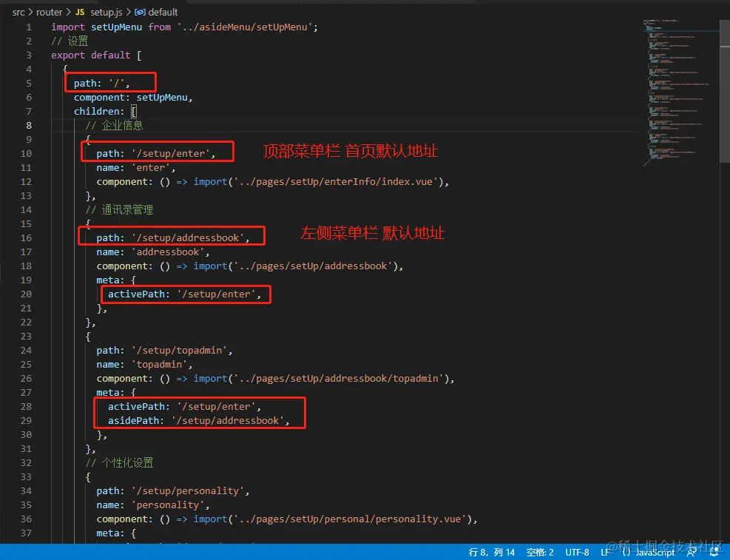Click the '../pages/setUp/addressbook/topadmin' import string
Screen dimensions: 730x560
(x=339, y=379)
